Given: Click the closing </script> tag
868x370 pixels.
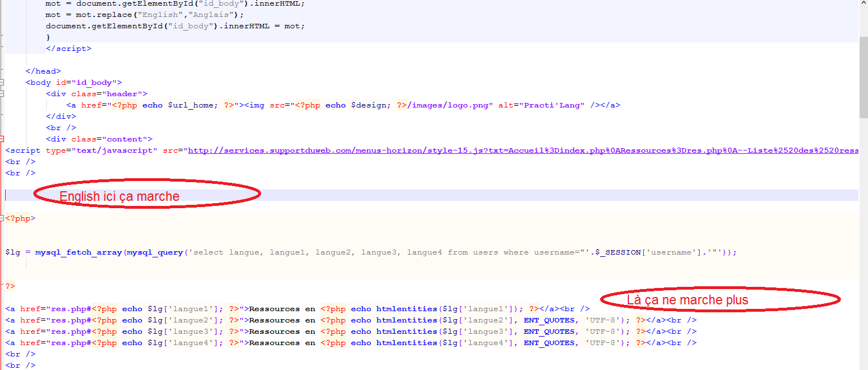Looking at the screenshot, I should click(x=68, y=49).
